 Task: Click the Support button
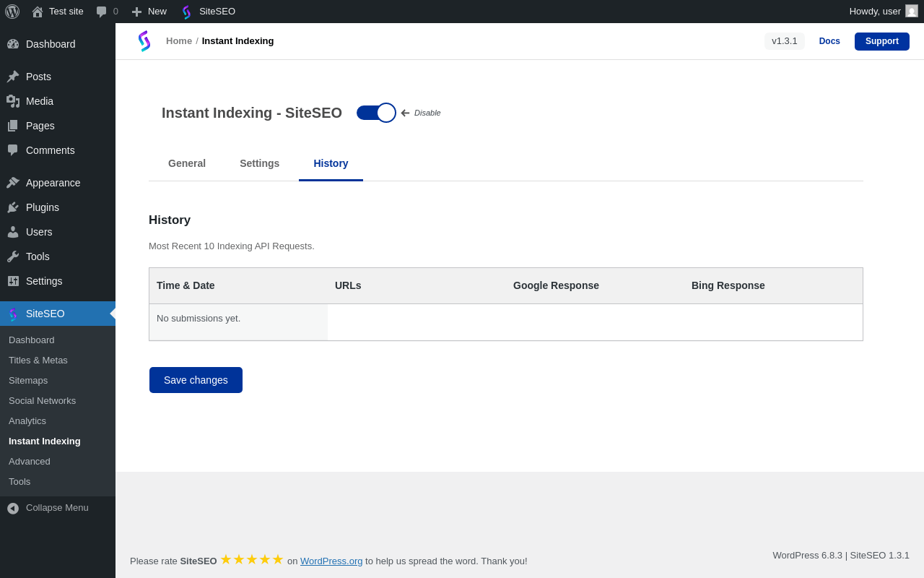(882, 41)
